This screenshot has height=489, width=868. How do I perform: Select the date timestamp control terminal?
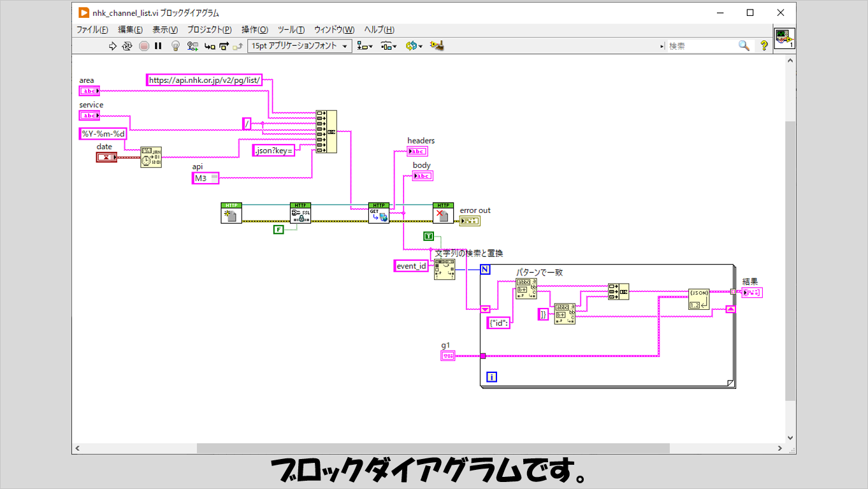point(106,157)
